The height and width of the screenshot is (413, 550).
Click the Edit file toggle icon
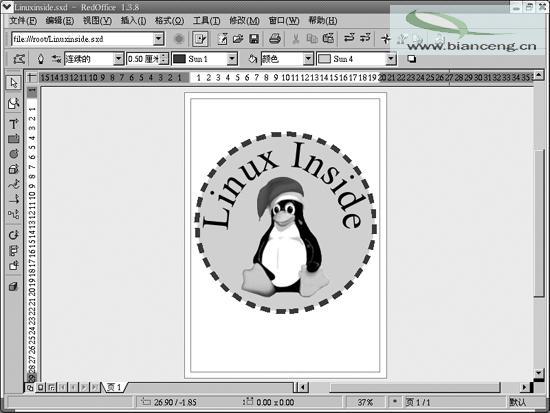coord(201,39)
